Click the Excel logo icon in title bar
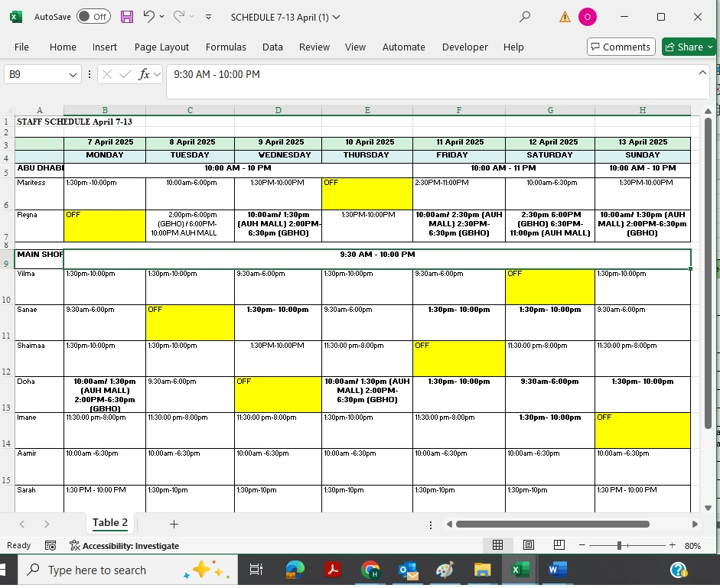This screenshot has height=588, width=720. (15, 17)
